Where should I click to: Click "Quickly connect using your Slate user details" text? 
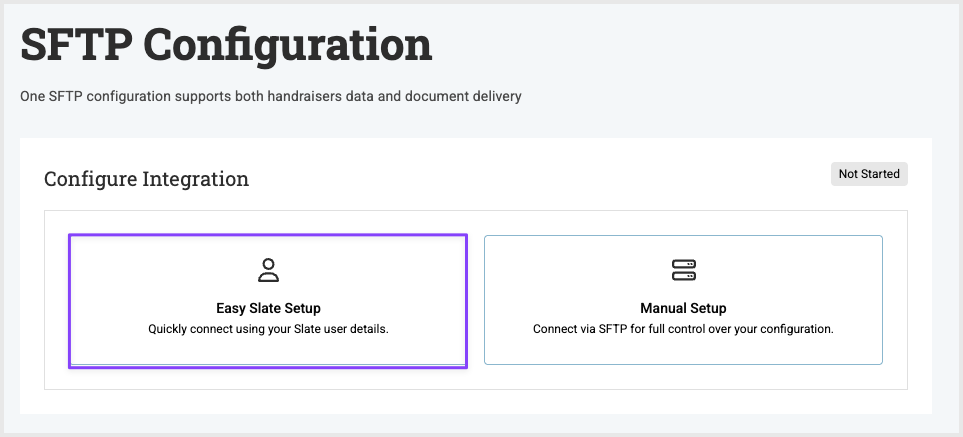coord(268,328)
